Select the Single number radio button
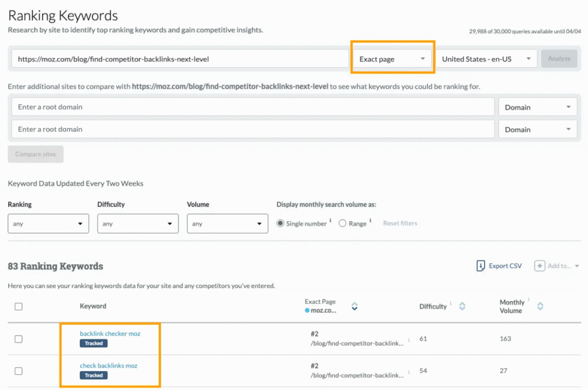Screen dimensions: 588x390 pos(280,223)
